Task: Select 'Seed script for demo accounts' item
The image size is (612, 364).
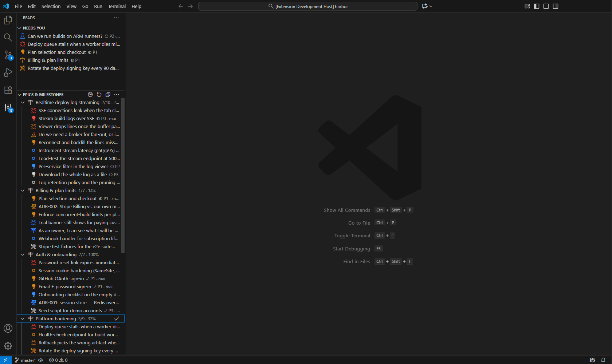Action: coord(69,310)
